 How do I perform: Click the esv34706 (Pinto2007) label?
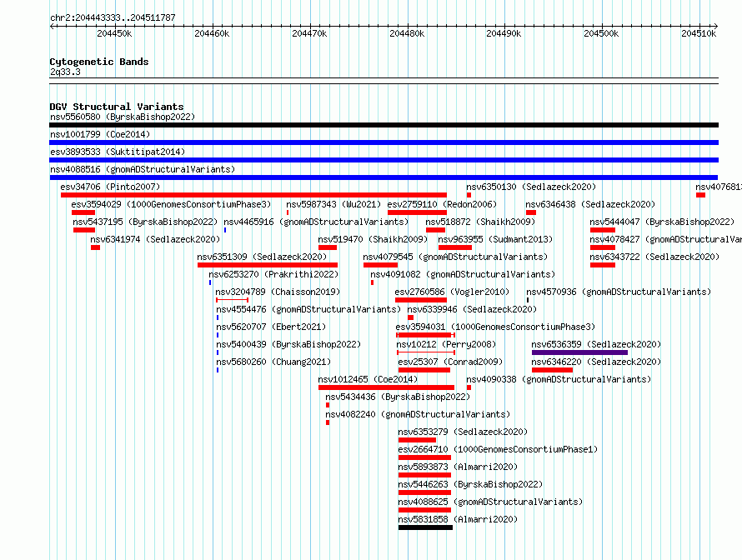pos(110,187)
